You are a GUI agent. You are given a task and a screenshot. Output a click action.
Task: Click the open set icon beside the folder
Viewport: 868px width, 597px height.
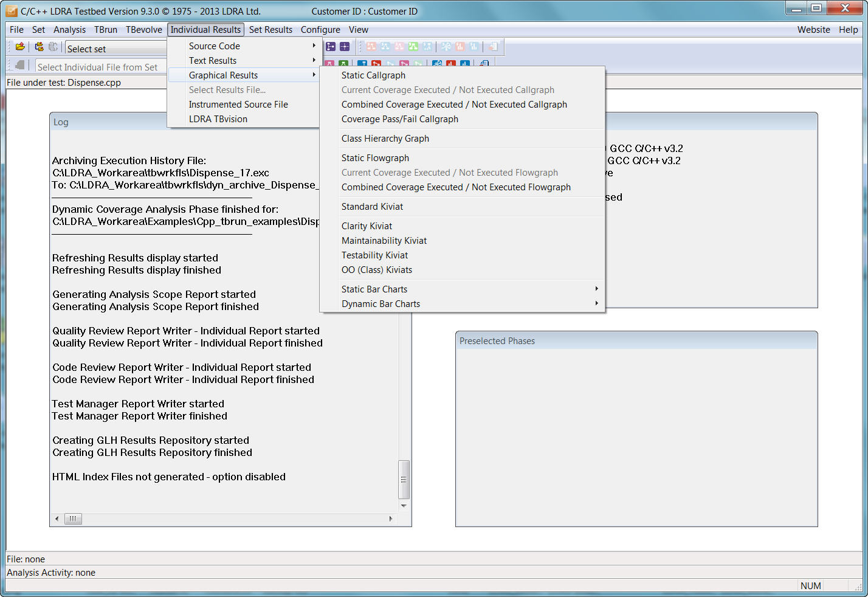point(39,47)
